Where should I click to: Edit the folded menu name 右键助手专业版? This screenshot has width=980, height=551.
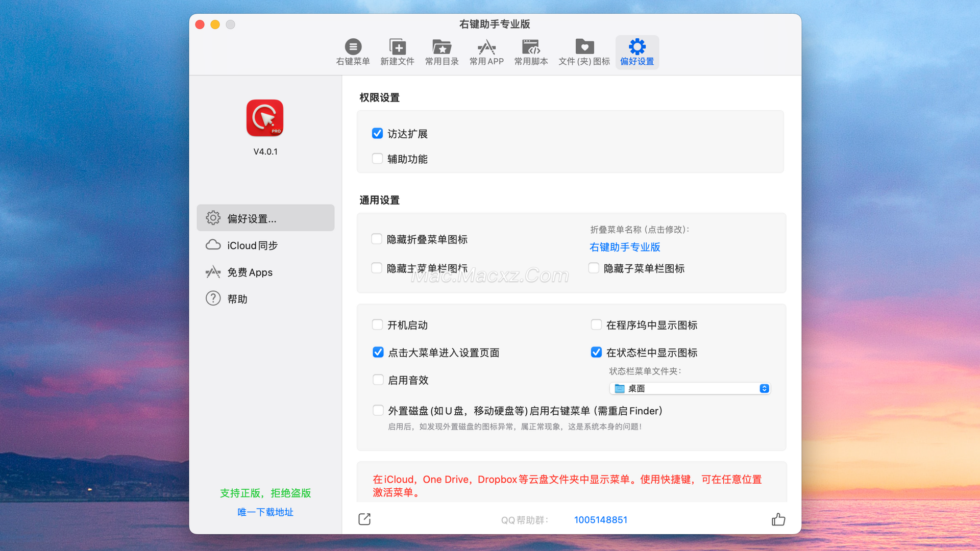(625, 247)
